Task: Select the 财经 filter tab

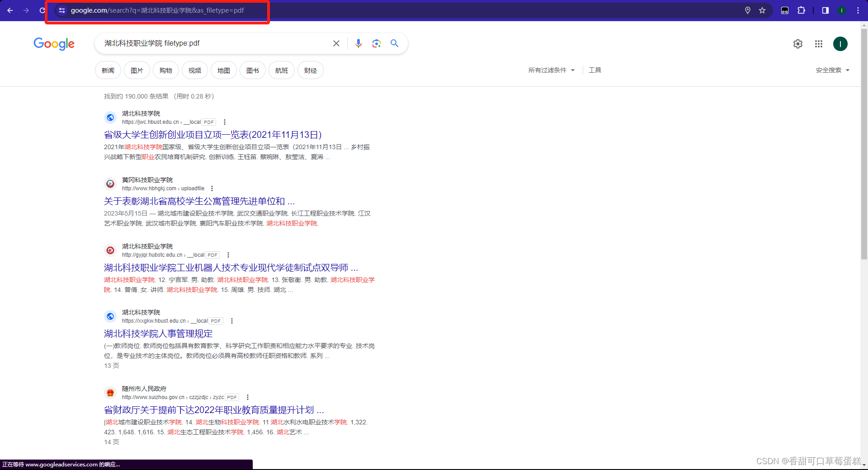Action: pyautogui.click(x=311, y=70)
